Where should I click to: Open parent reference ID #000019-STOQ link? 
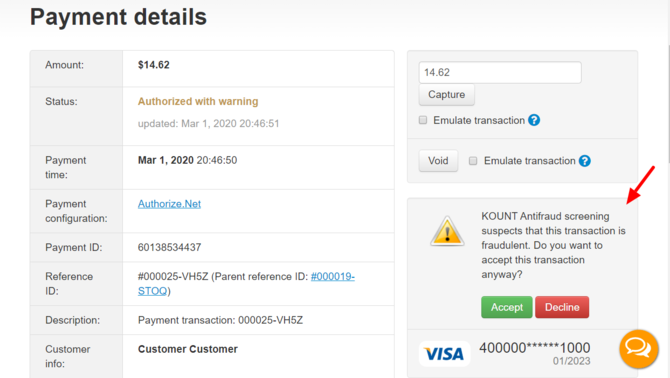pyautogui.click(x=246, y=284)
